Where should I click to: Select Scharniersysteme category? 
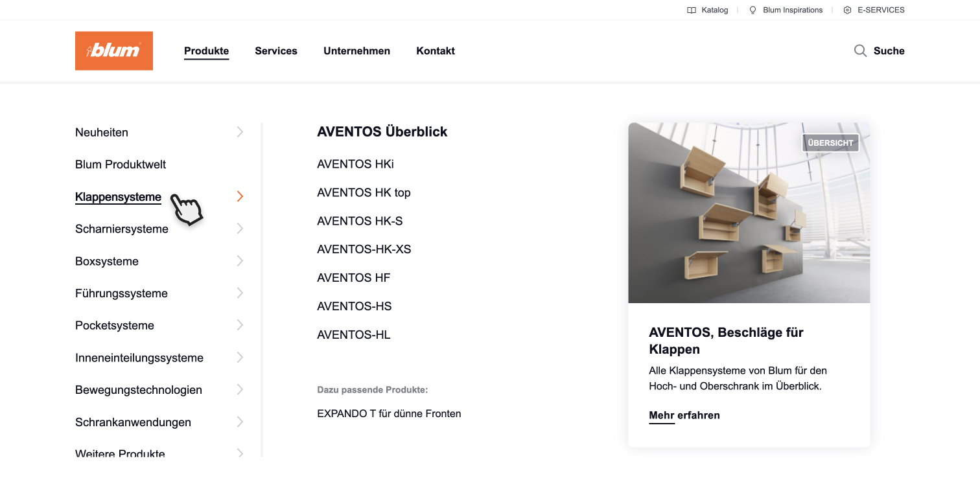click(x=122, y=229)
